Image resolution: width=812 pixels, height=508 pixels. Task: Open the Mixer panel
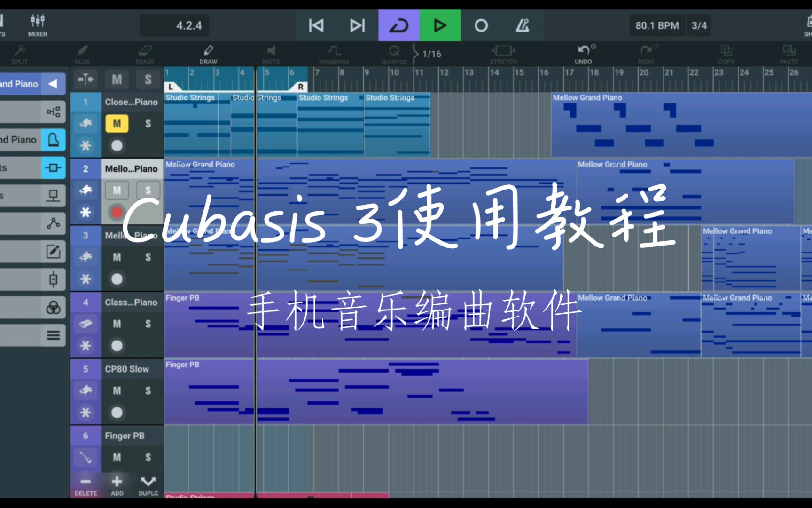point(38,25)
